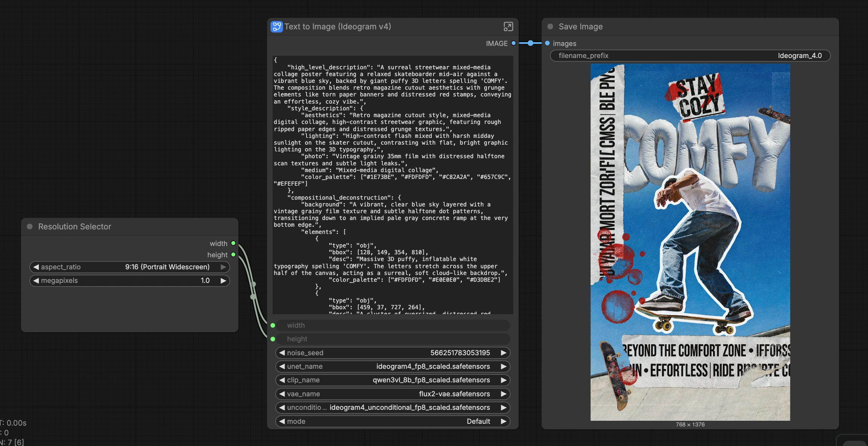Click the IMAGE output slot
Viewport: 868px width, 446px height.
pos(513,43)
